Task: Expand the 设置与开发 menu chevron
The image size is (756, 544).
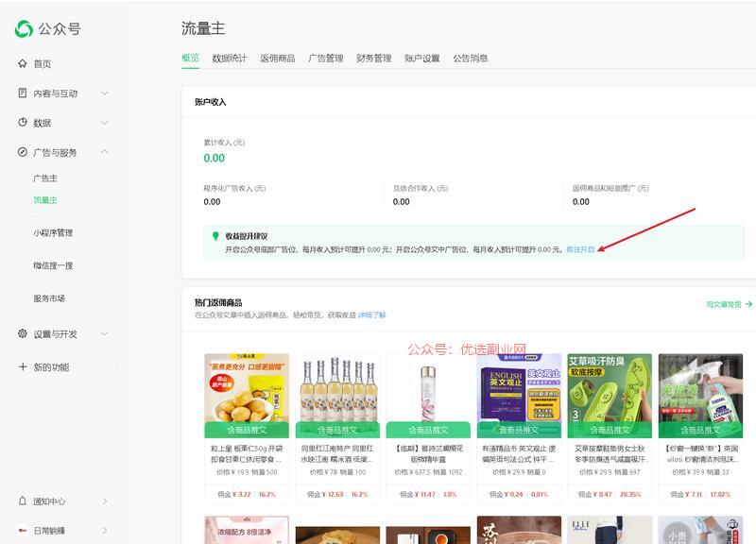Action: (104, 333)
